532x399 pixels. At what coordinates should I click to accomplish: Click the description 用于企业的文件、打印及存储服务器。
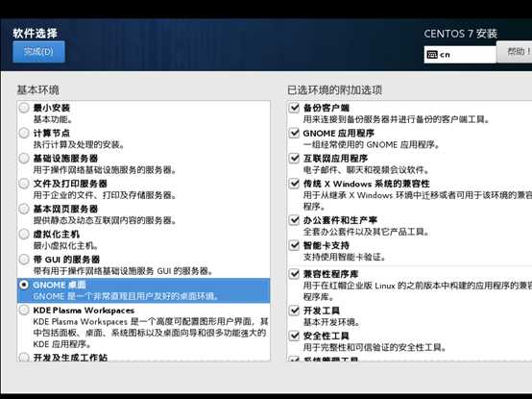coord(105,195)
